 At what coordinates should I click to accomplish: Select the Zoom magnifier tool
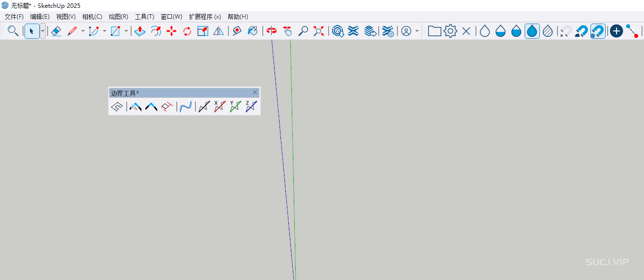[x=303, y=31]
